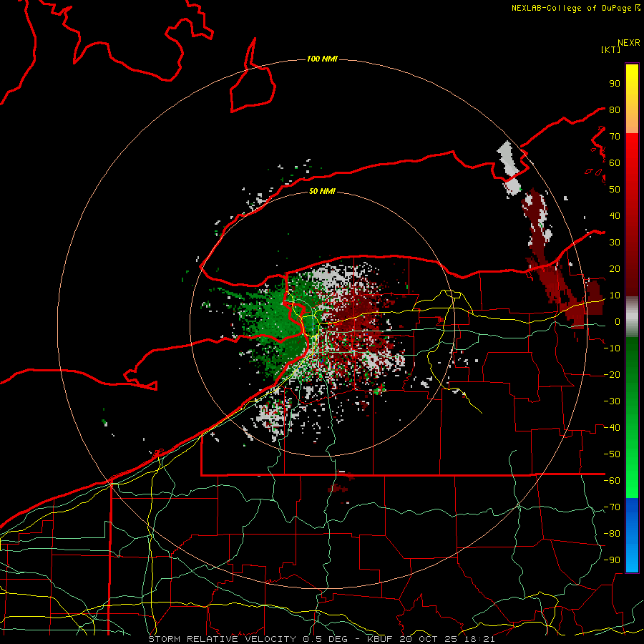Click the 50 value on velocity scale
644x644 pixels.
615,190
